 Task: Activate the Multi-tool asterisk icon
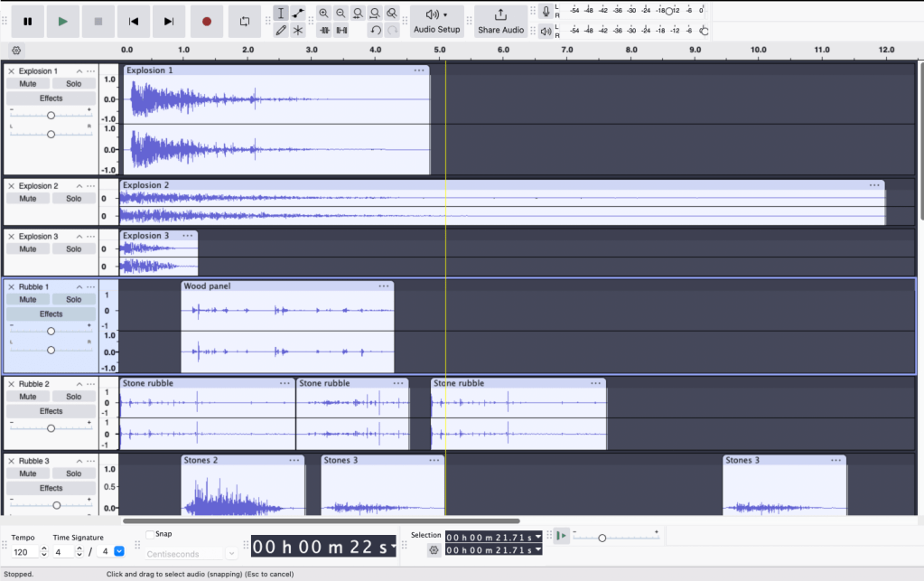coord(298,30)
